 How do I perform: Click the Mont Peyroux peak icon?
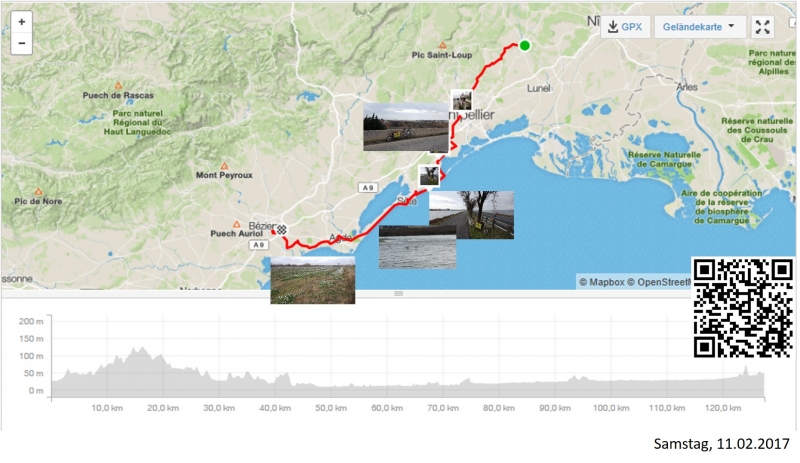pos(224,166)
